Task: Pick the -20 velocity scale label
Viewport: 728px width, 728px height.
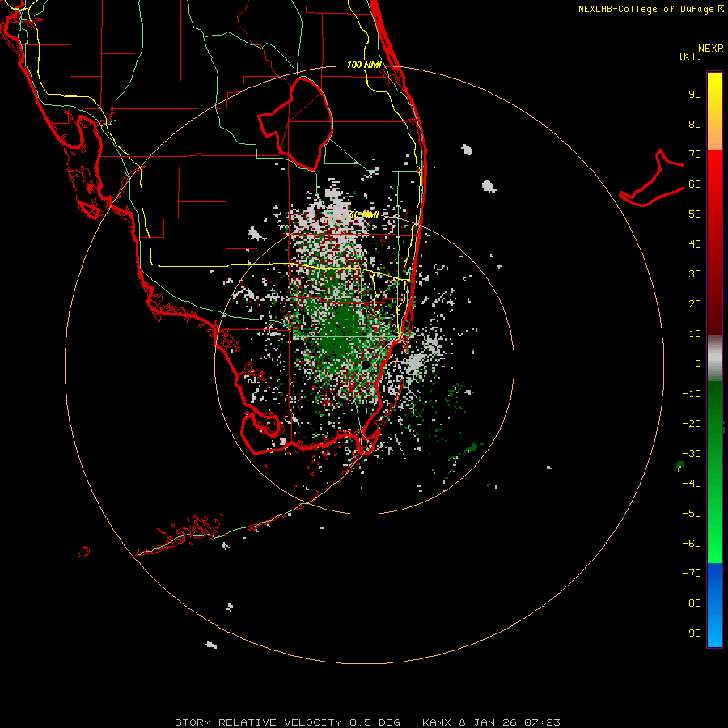Action: pos(692,424)
